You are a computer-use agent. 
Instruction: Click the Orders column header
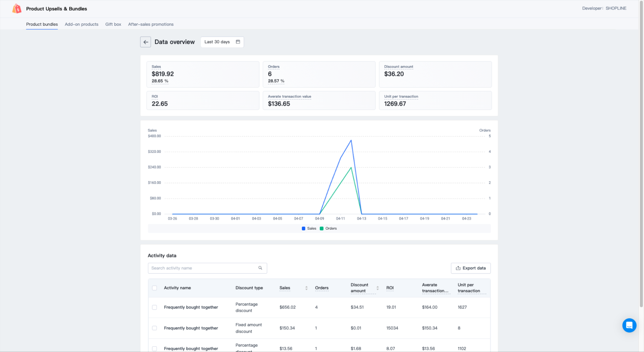(x=322, y=288)
